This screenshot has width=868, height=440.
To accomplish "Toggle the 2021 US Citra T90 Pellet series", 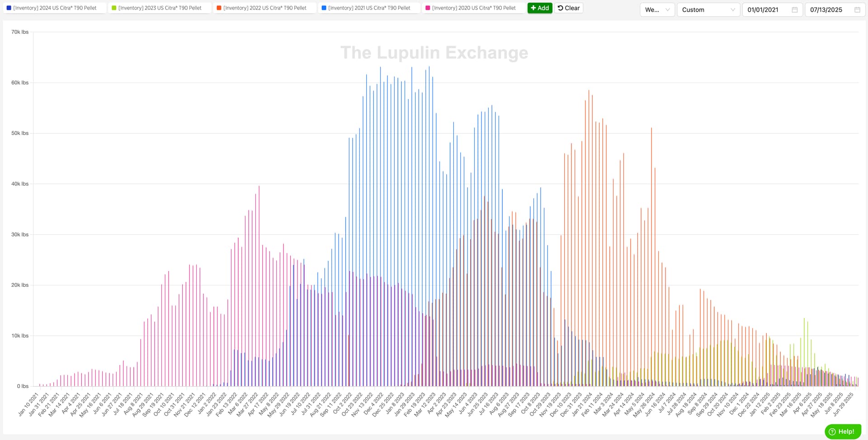I will [369, 8].
